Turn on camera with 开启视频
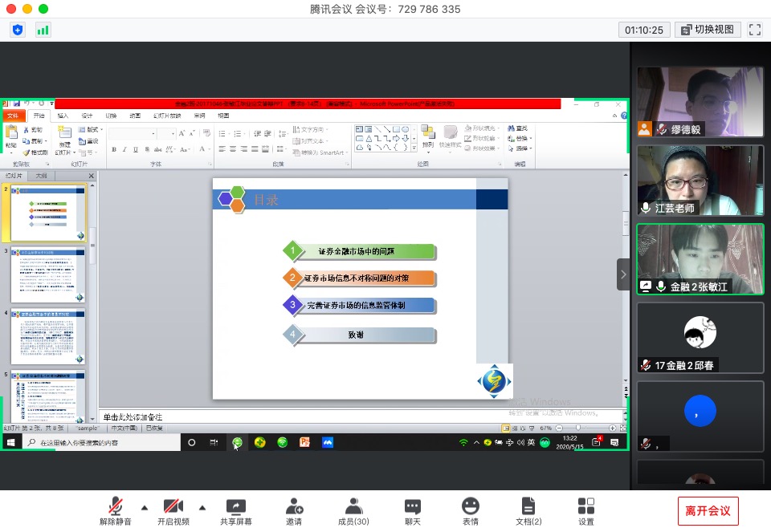The width and height of the screenshot is (771, 532). click(x=173, y=510)
